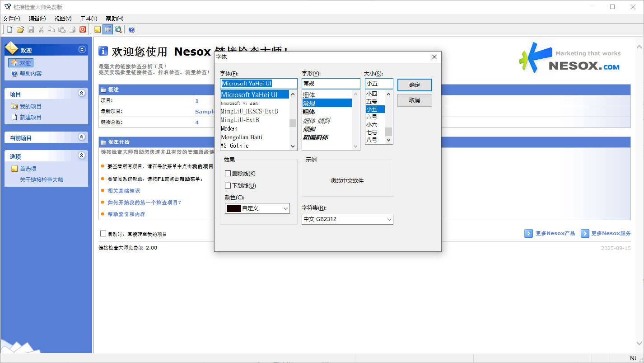Select 粗偏斜体 font style

(x=327, y=137)
